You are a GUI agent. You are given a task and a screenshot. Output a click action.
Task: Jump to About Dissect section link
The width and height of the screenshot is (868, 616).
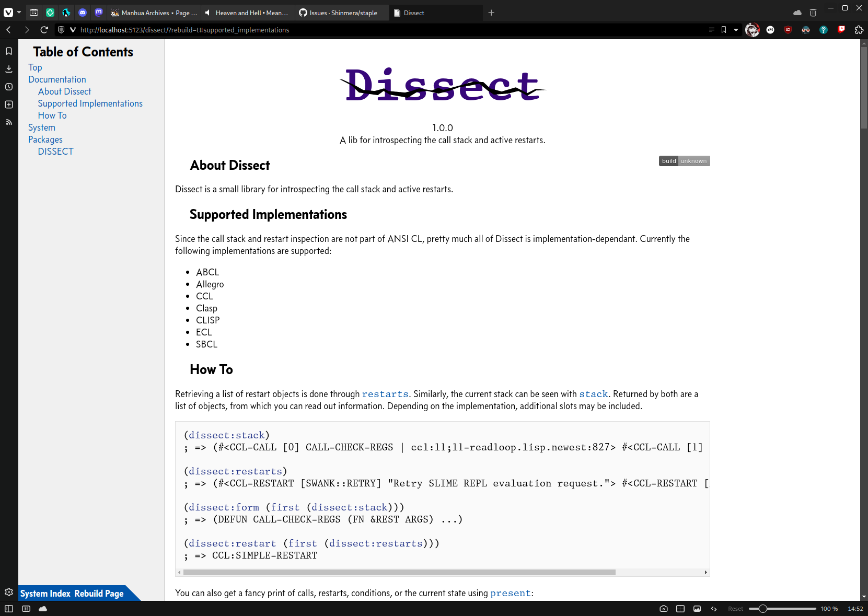coord(64,91)
